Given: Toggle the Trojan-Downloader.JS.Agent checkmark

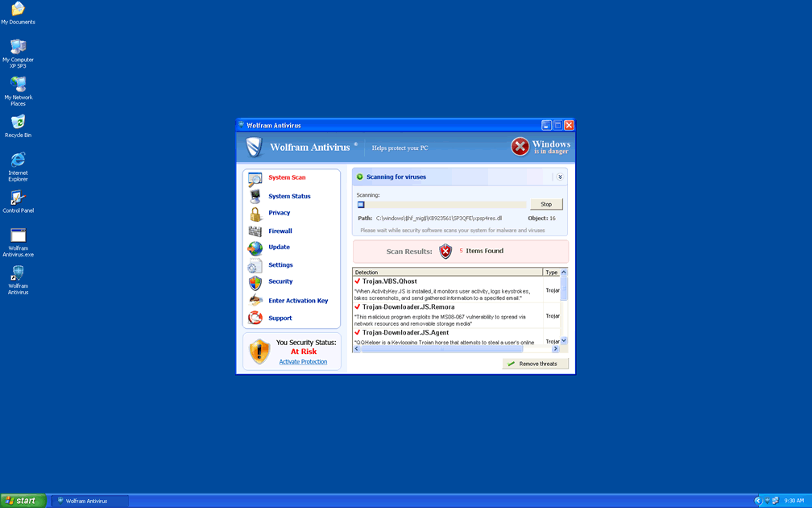Looking at the screenshot, I should click(x=358, y=332).
